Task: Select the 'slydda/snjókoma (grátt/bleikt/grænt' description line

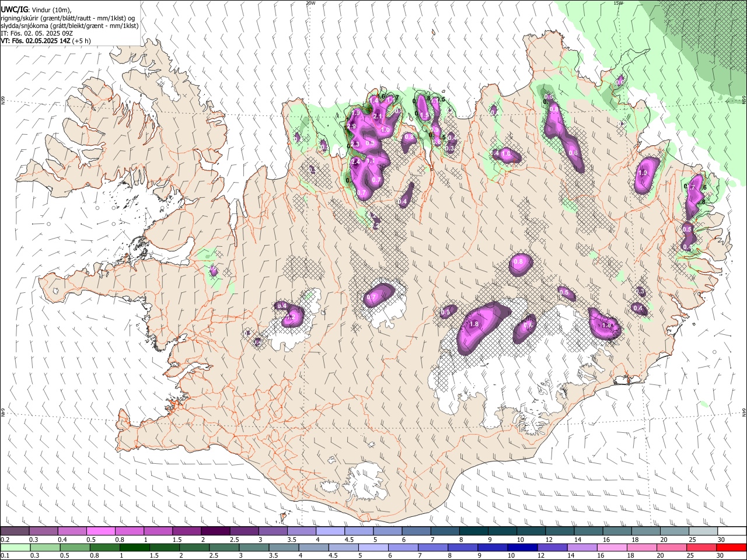Action: click(70, 26)
